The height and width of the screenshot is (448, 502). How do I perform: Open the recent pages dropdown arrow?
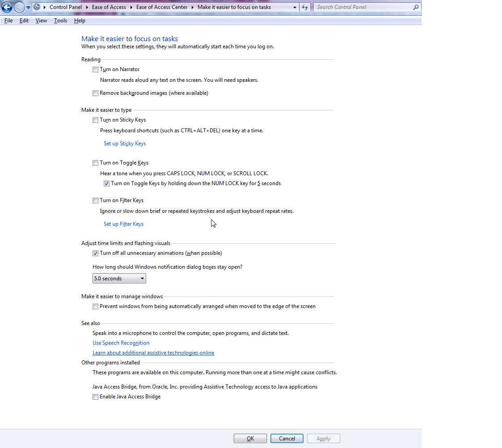tap(29, 8)
